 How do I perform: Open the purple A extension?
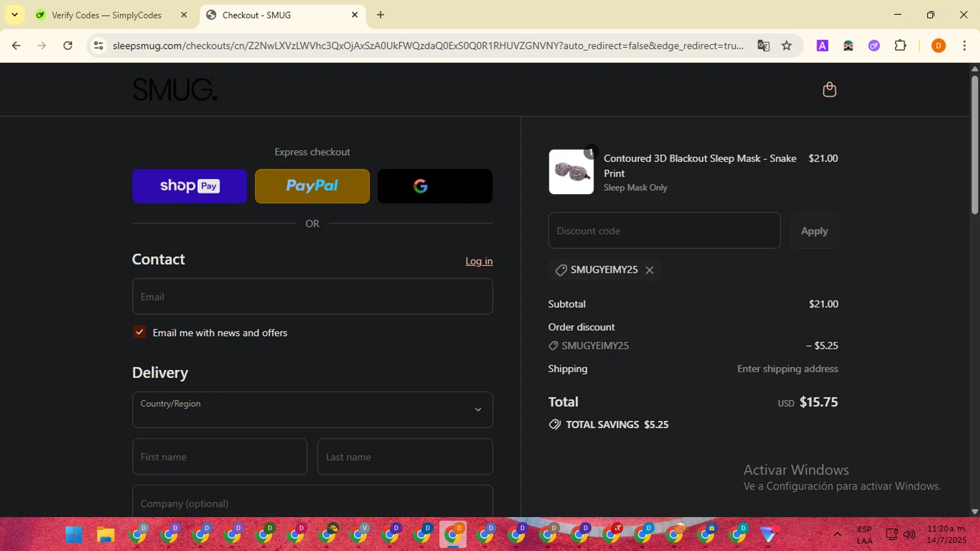823,46
